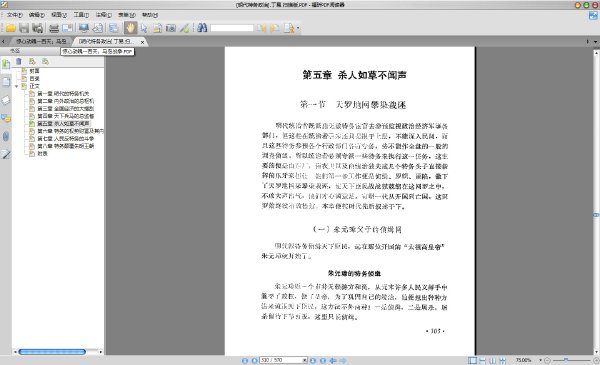Click the email envelope toolbar icon
Viewport: 600px width, 365px height.
(67, 28)
